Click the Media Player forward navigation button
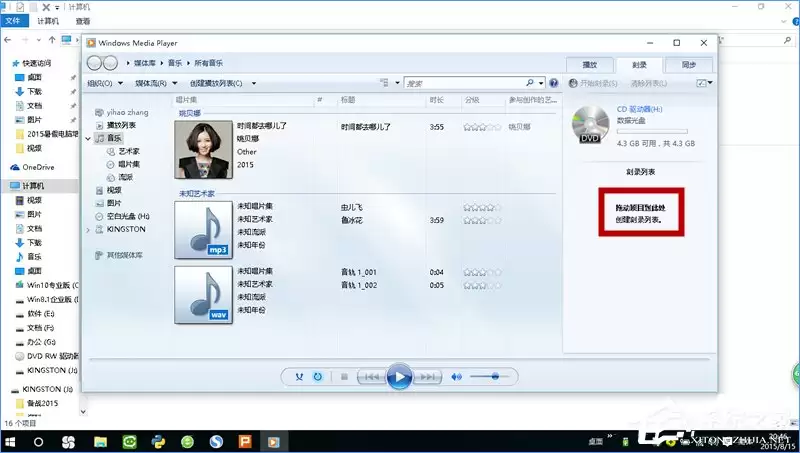Image resolution: width=800 pixels, height=453 pixels. pyautogui.click(x=110, y=63)
